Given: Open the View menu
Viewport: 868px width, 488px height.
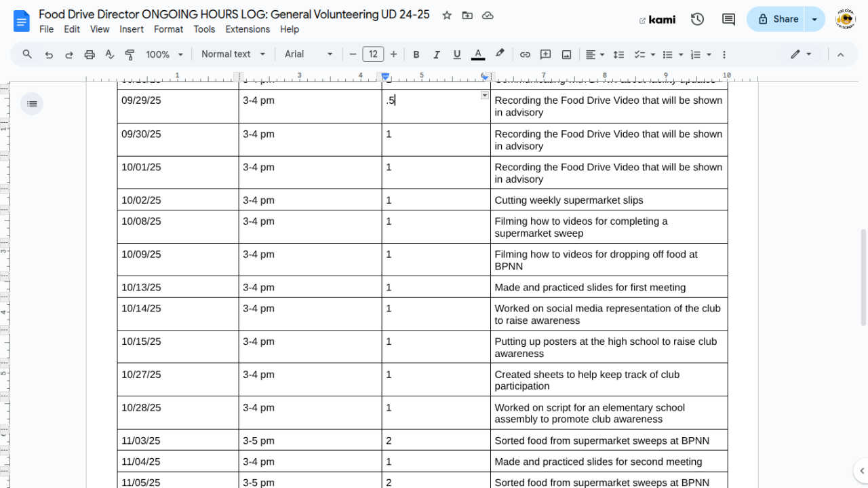Looking at the screenshot, I should click(x=100, y=29).
